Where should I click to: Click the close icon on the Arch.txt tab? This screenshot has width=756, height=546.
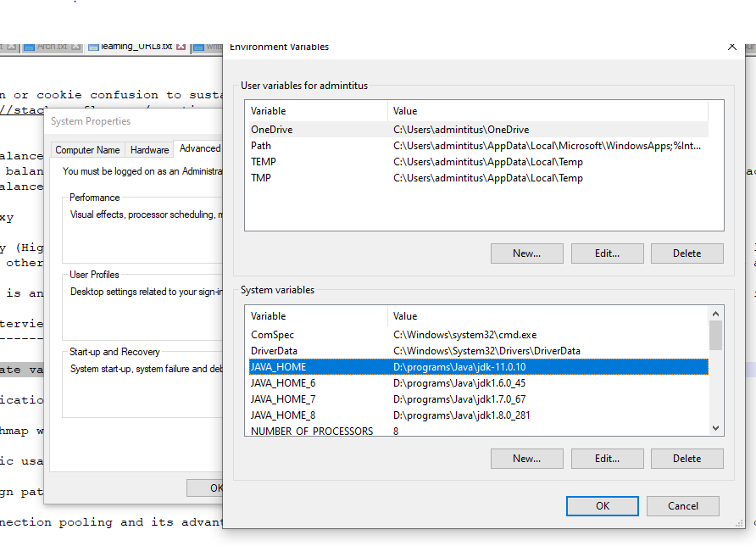[x=76, y=47]
